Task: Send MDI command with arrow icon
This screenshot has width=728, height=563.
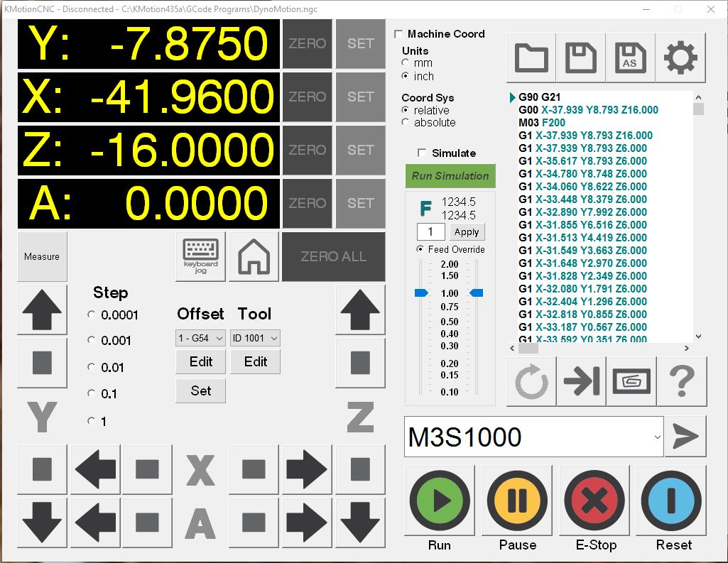Action: tap(685, 437)
